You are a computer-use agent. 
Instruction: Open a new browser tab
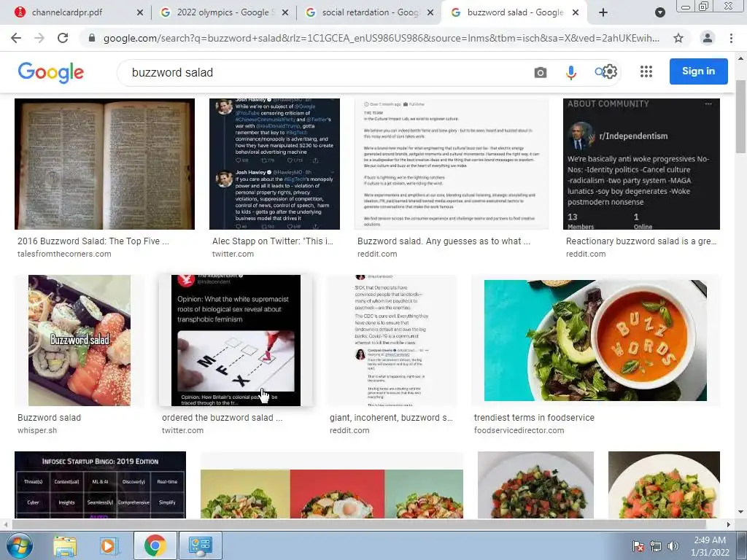pyautogui.click(x=603, y=12)
